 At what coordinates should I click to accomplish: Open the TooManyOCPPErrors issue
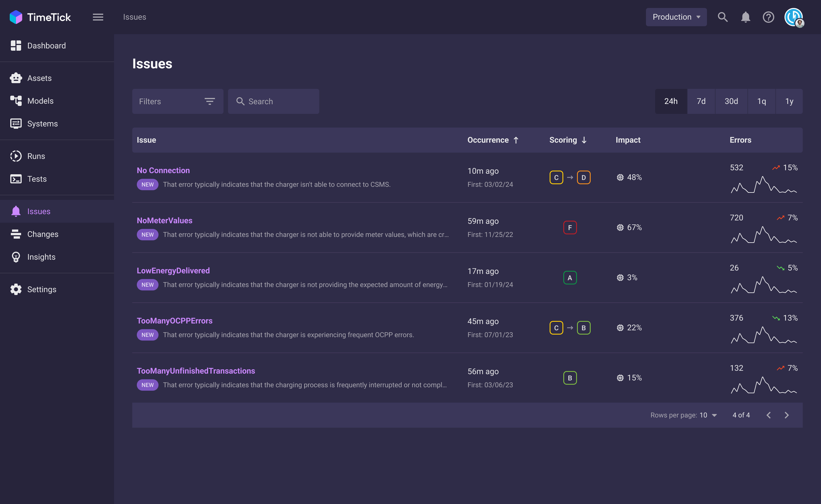click(x=174, y=321)
